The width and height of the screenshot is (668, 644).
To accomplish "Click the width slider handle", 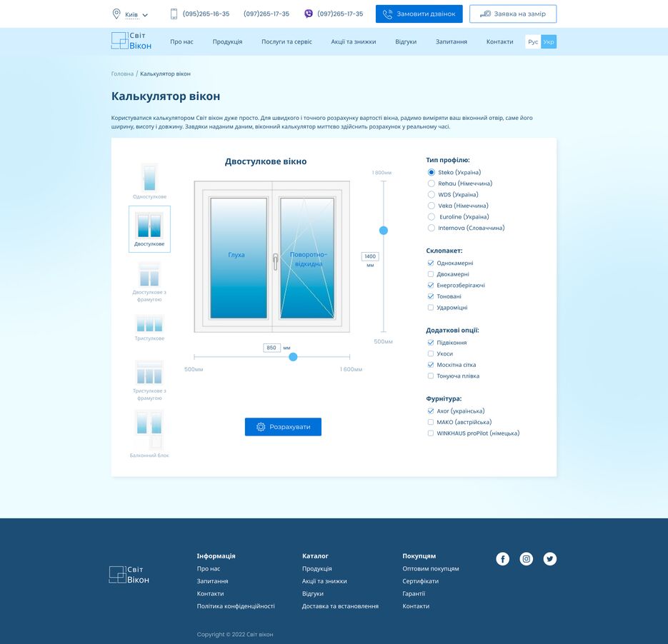I will point(293,357).
